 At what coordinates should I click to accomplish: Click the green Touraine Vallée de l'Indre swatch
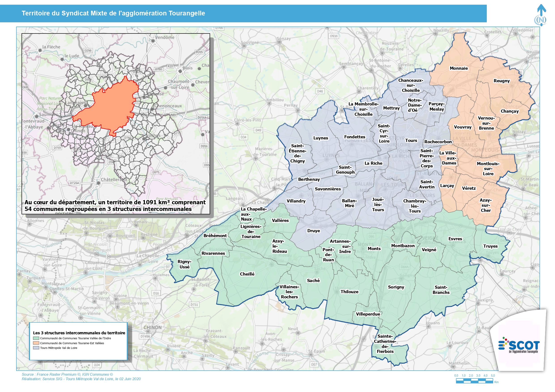[36, 338]
